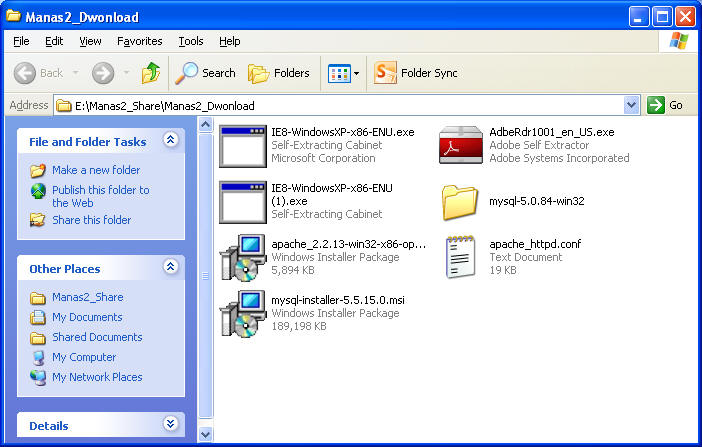702x447 pixels.
Task: Click Share this folder link
Action: 91,220
